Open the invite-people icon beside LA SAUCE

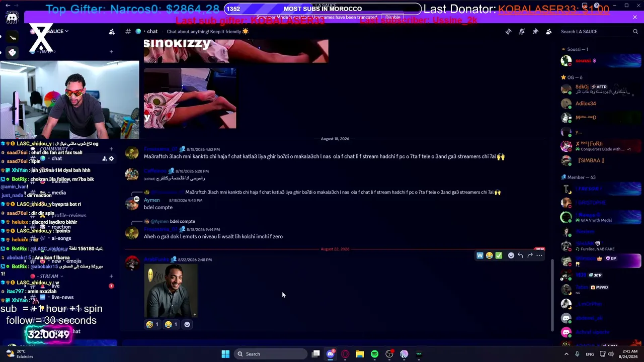click(112, 32)
